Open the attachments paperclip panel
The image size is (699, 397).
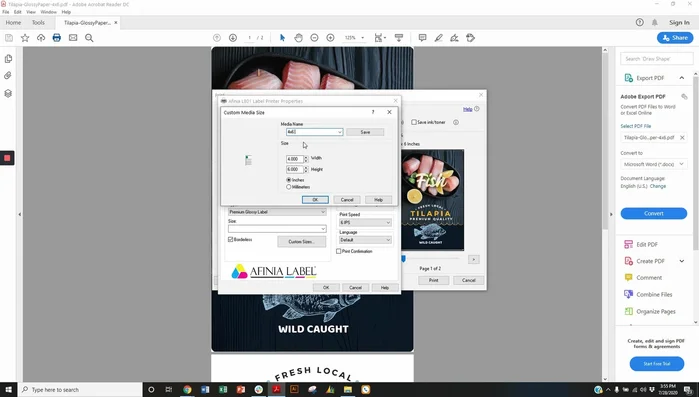pos(8,76)
